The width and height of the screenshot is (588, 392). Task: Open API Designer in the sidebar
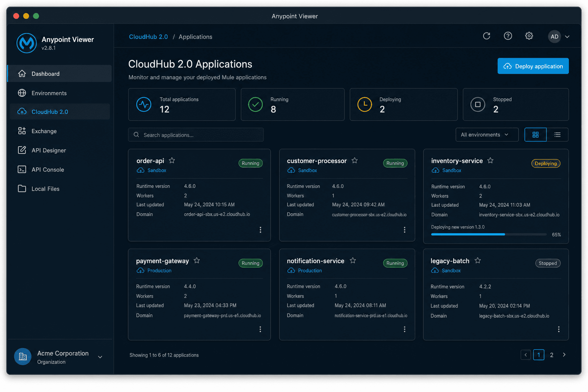(x=60, y=150)
